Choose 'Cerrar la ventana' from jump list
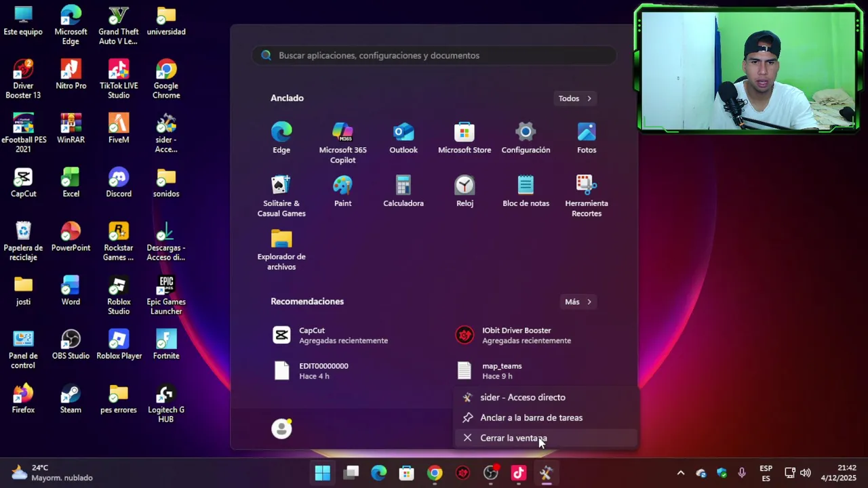Image resolution: width=868 pixels, height=488 pixels. [547, 438]
